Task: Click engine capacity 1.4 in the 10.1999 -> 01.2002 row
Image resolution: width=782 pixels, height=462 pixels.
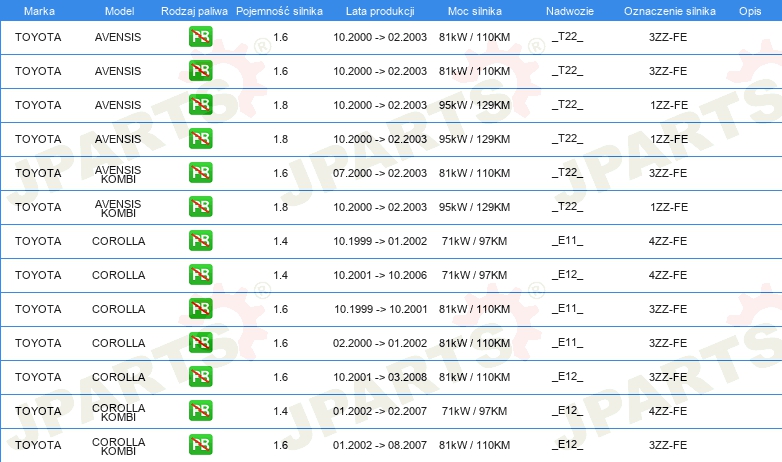Action: pyautogui.click(x=281, y=241)
